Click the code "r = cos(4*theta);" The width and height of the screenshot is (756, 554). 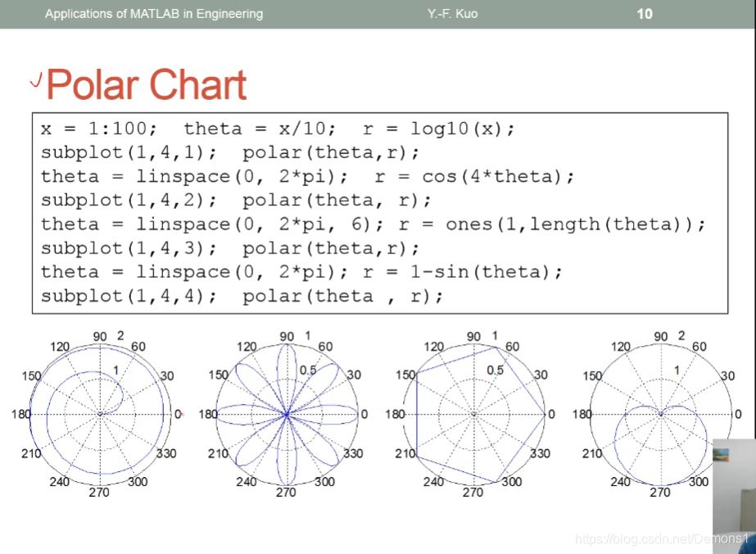[x=474, y=177]
